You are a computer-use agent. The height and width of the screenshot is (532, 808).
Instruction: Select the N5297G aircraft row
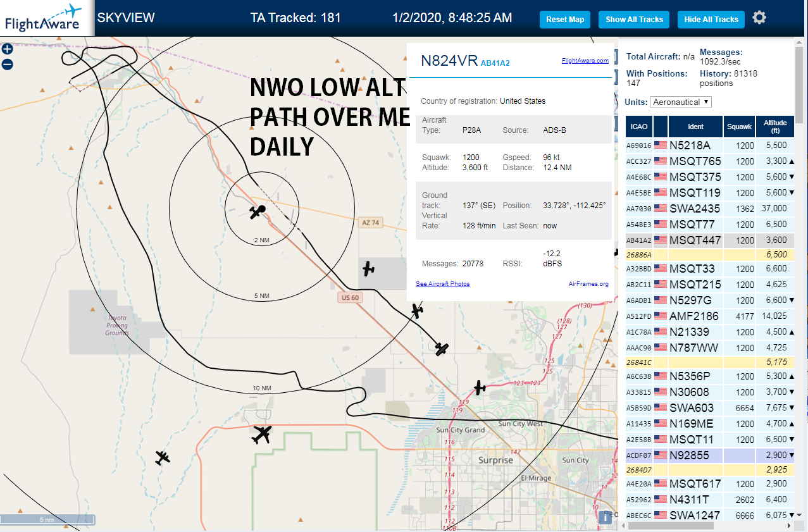(709, 300)
